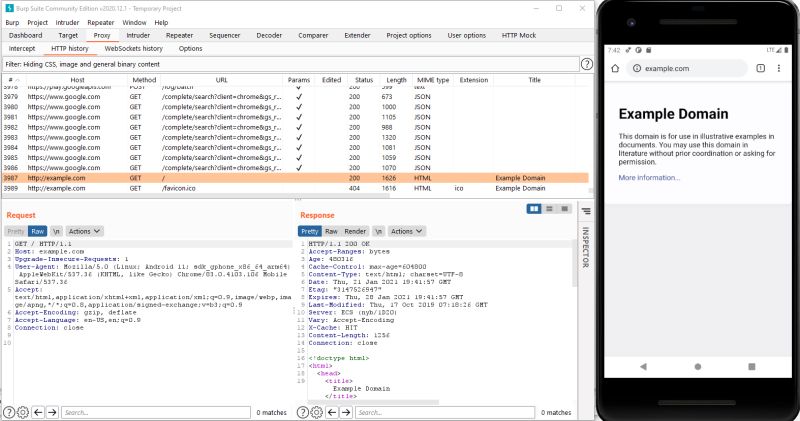Image resolution: width=800 pixels, height=421 pixels.
Task: Select vertical stacked layout icon
Action: pos(549,209)
